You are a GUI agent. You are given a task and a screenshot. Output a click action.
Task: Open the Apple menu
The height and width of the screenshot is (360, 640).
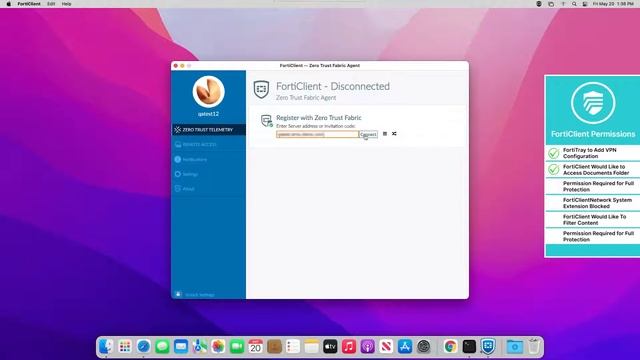pyautogui.click(x=9, y=4)
